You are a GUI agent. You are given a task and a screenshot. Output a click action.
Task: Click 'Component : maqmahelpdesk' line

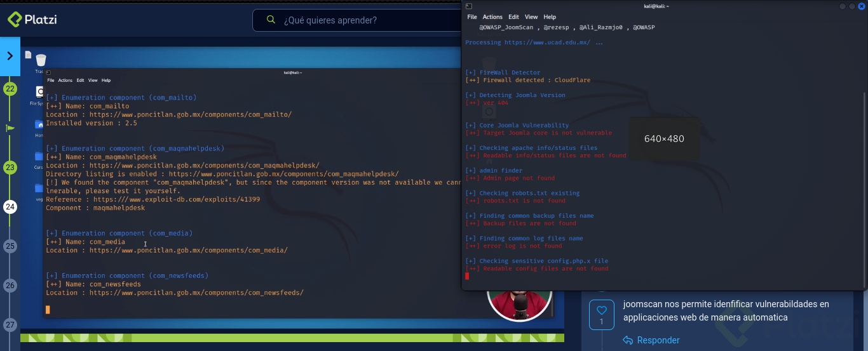[95, 208]
